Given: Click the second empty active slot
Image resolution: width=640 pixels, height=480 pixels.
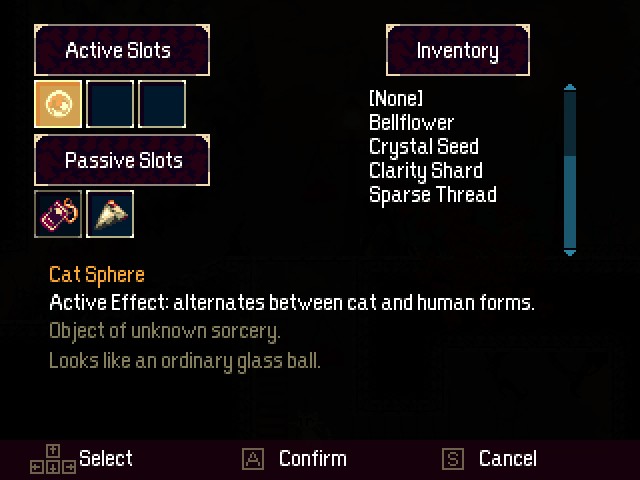Looking at the screenshot, I should pos(110,104).
